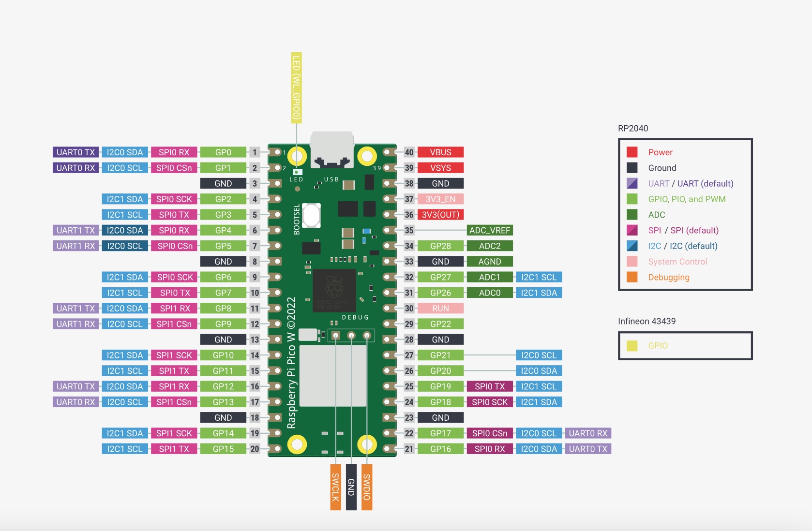
Task: Click the yellow LED (WL_GPIO0) label
Action: coord(296,88)
